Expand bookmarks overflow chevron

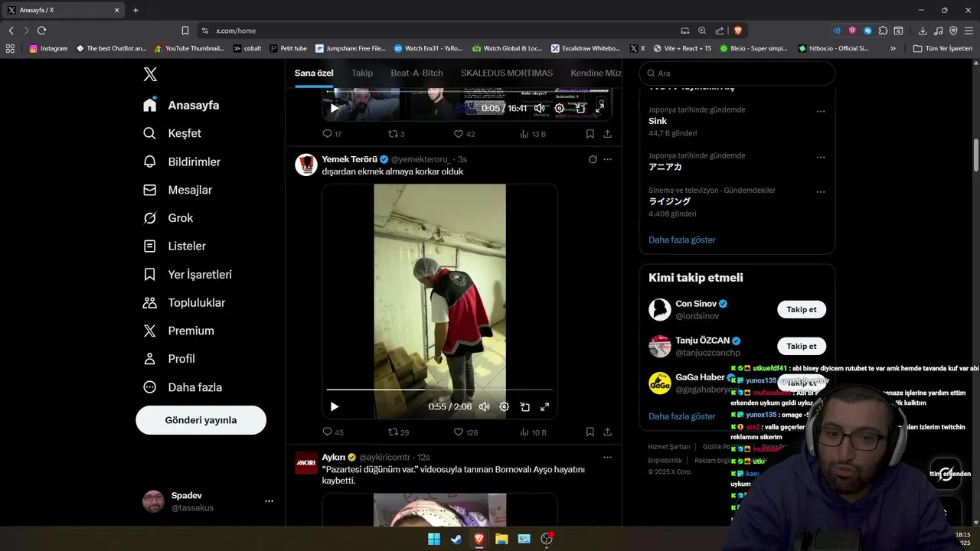(893, 48)
